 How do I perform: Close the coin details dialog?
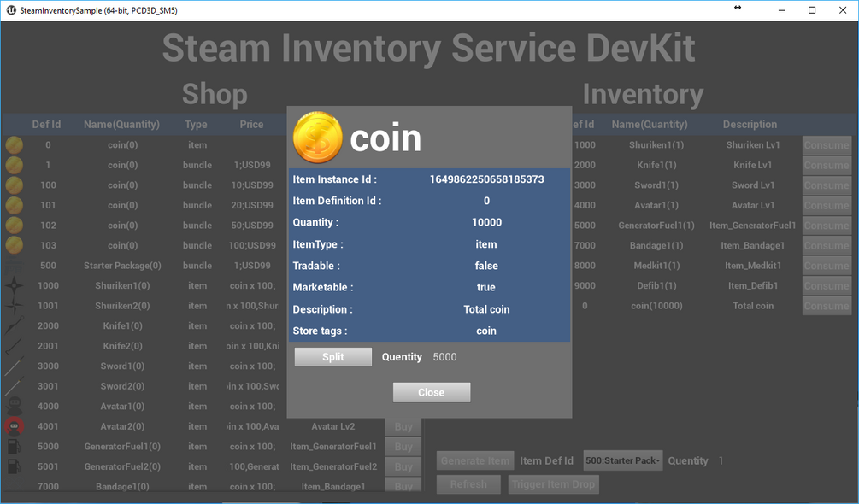[x=432, y=392]
